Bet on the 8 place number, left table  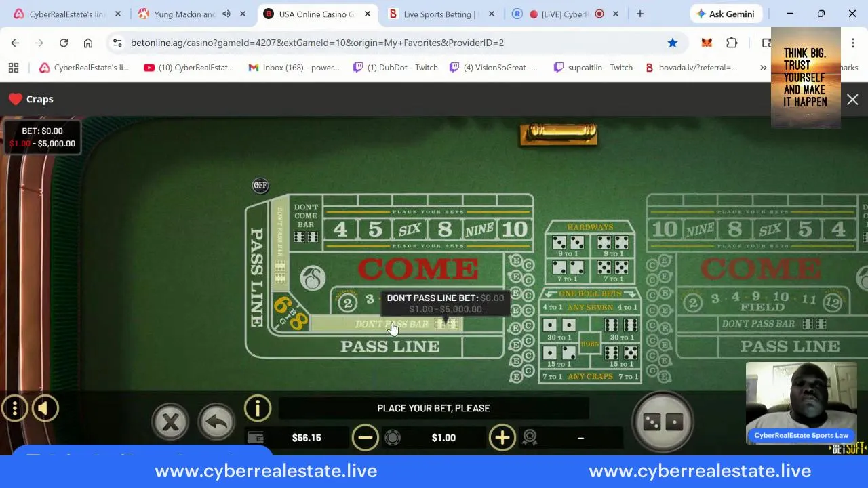coord(445,228)
